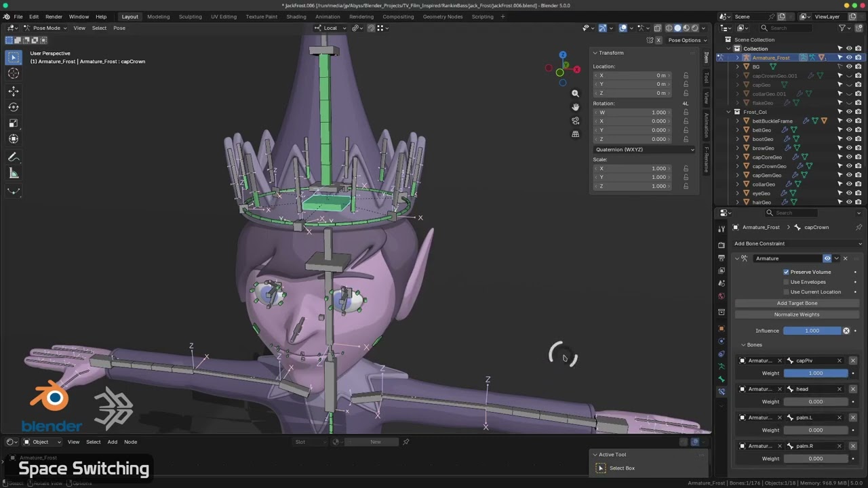The height and width of the screenshot is (488, 868).
Task: Open the Render menu
Action: 54,16
